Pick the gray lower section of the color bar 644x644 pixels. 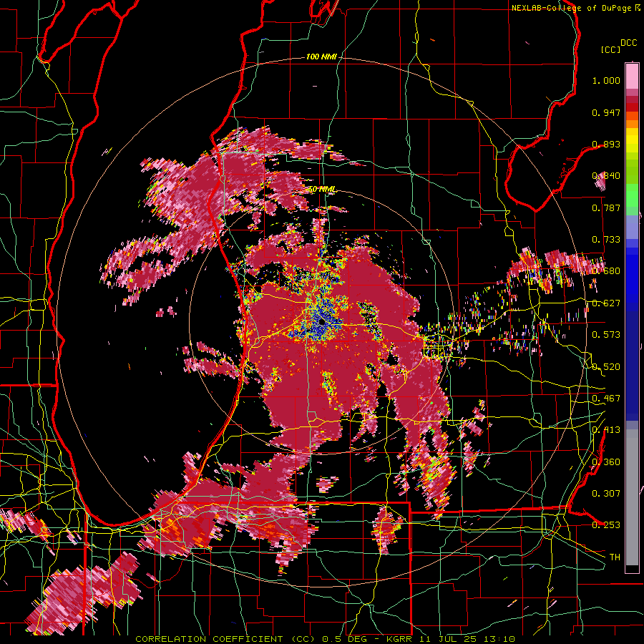[x=632, y=499]
